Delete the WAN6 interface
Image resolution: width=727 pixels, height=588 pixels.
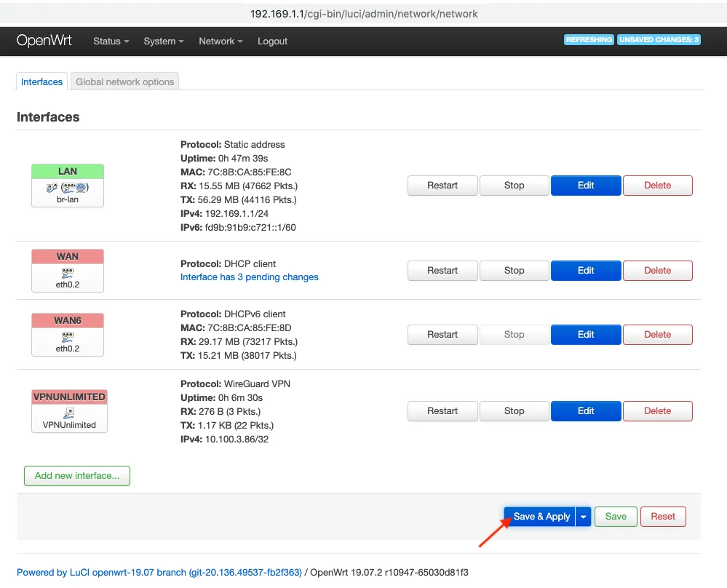coord(657,335)
